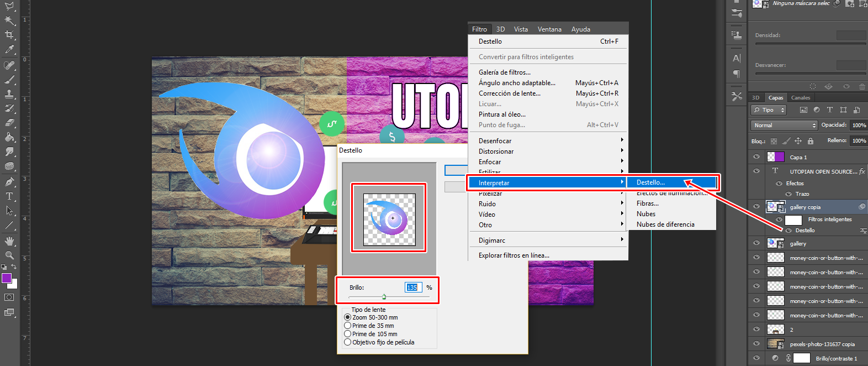868x366 pixels.
Task: Select the Brush tool
Action: (x=9, y=80)
